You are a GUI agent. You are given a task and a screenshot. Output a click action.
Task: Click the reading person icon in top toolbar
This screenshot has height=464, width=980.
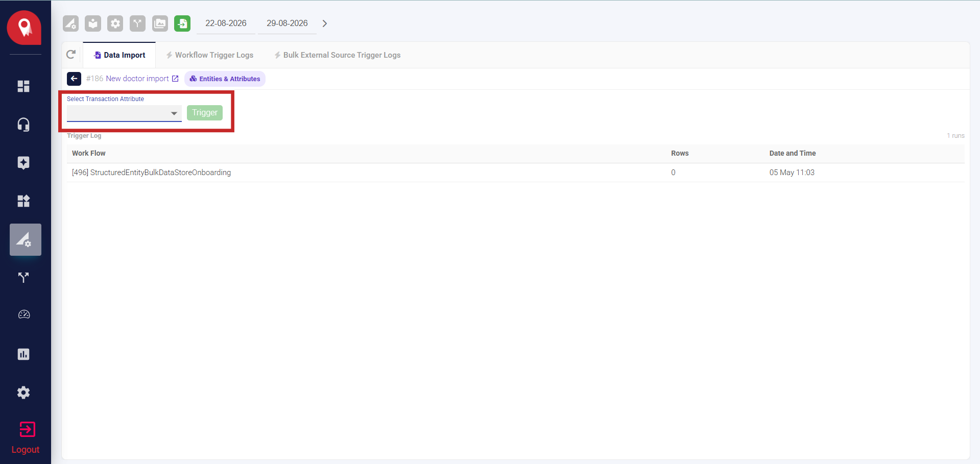click(x=93, y=23)
